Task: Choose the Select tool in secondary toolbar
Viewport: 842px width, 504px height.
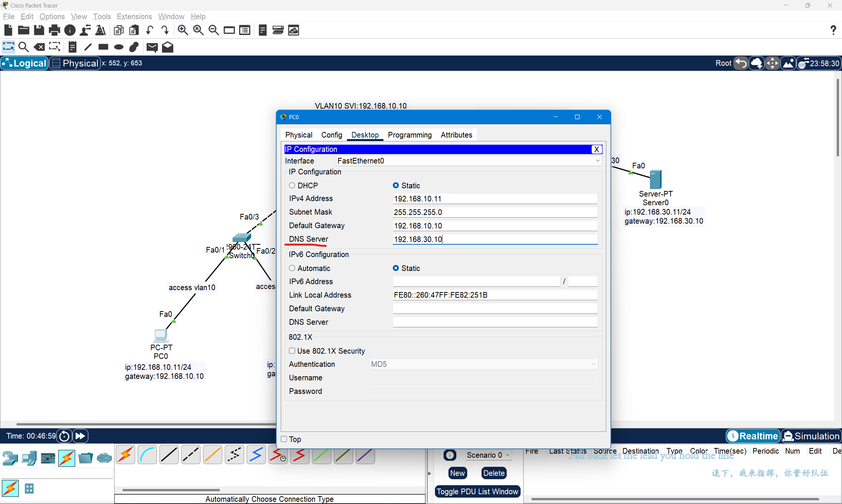Action: pos(8,47)
